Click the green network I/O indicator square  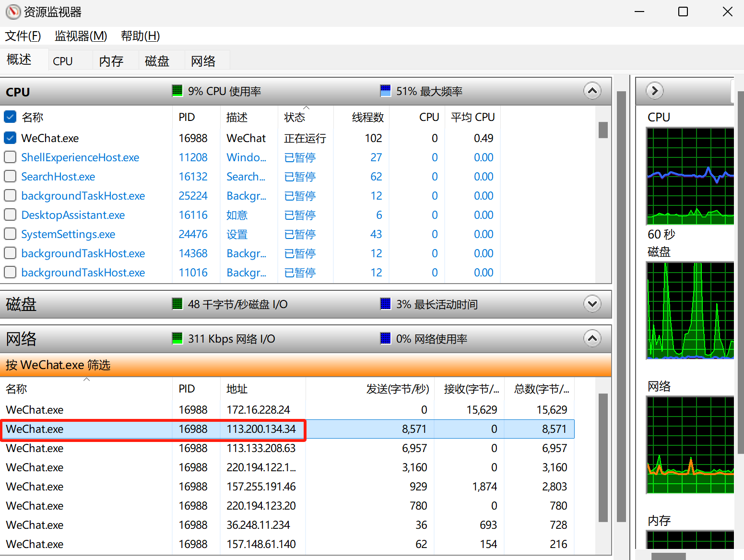pos(177,338)
